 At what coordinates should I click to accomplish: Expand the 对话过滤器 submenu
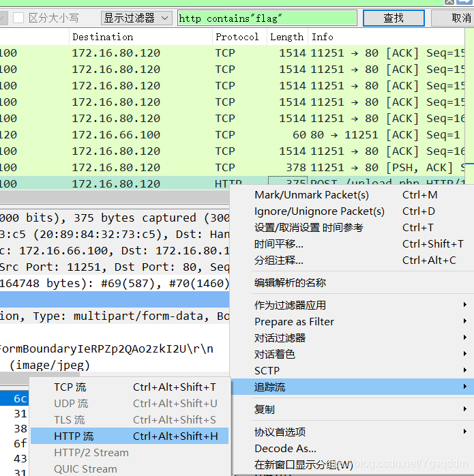coord(352,338)
